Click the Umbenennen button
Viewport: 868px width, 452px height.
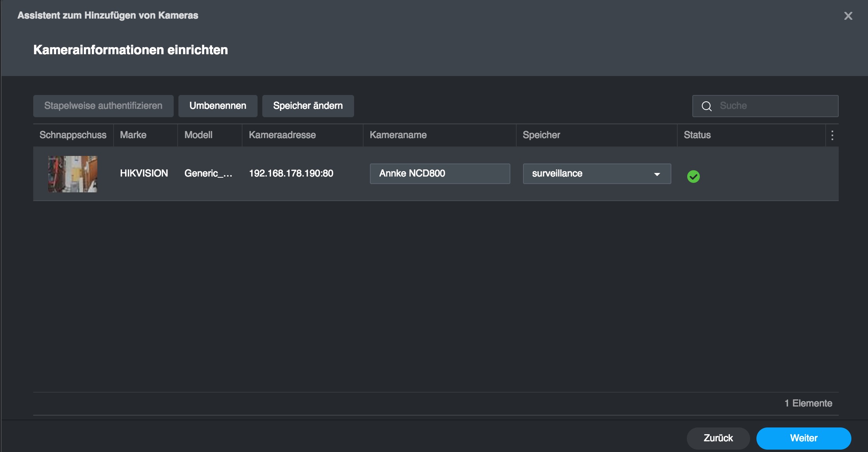point(218,106)
